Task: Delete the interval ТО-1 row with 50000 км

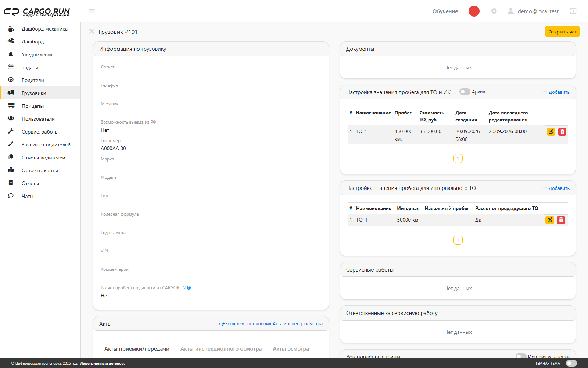Action: pos(561,220)
